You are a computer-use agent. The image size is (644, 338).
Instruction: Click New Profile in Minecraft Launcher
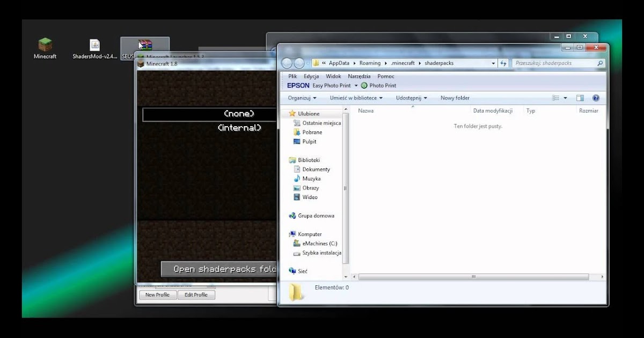coord(157,295)
